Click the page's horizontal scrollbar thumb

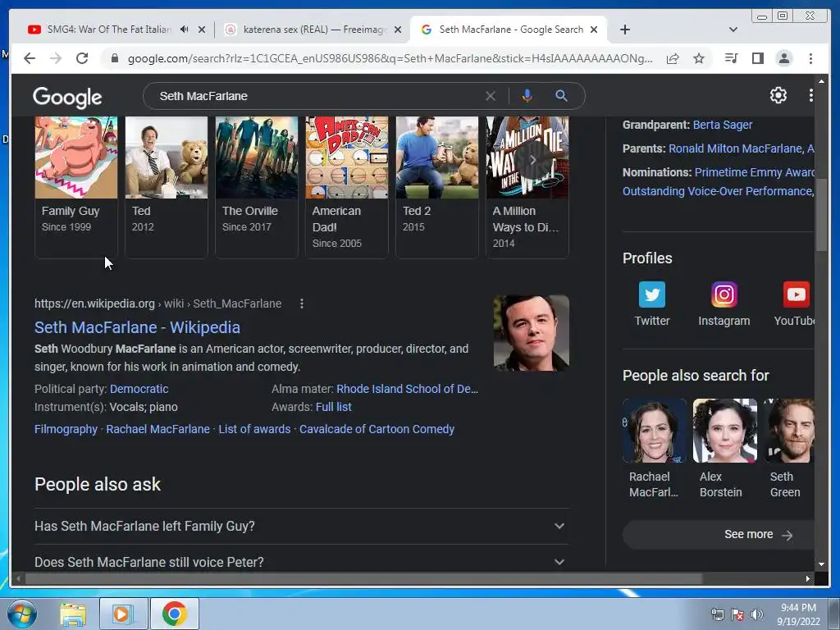click(363, 578)
